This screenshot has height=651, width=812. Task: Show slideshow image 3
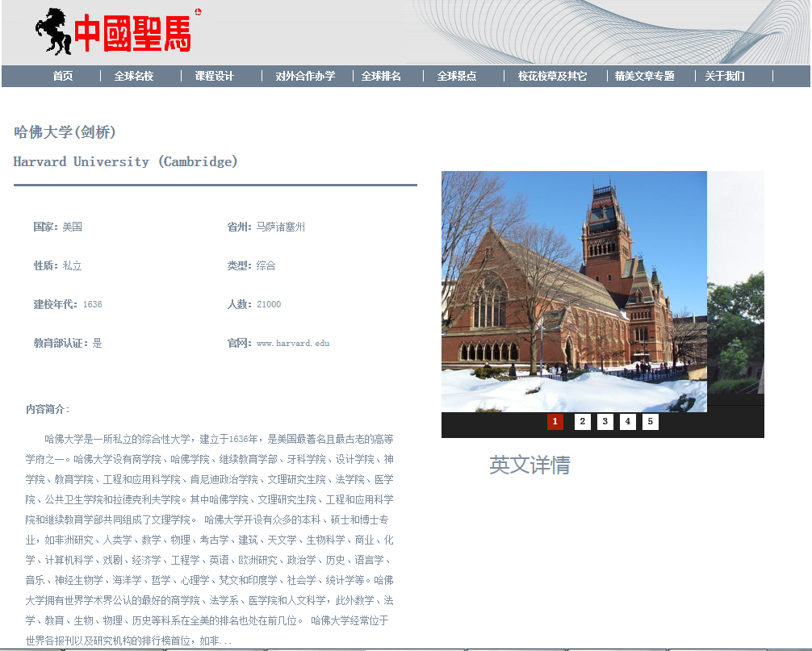click(x=605, y=422)
